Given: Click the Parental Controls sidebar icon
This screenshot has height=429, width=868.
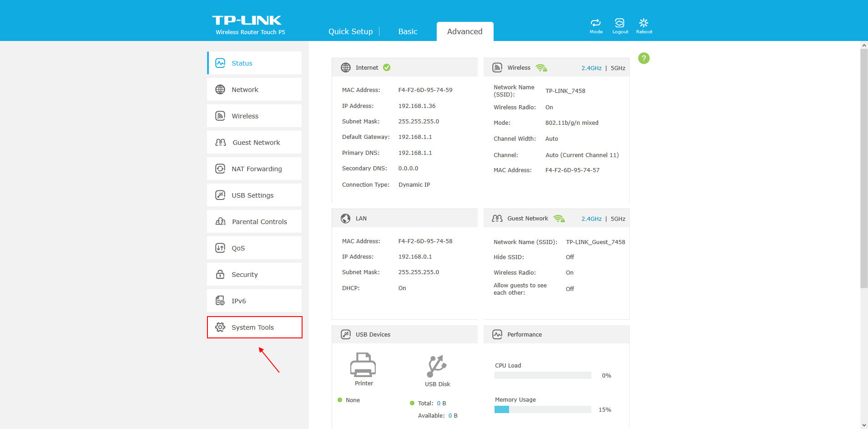Looking at the screenshot, I should pyautogui.click(x=221, y=221).
